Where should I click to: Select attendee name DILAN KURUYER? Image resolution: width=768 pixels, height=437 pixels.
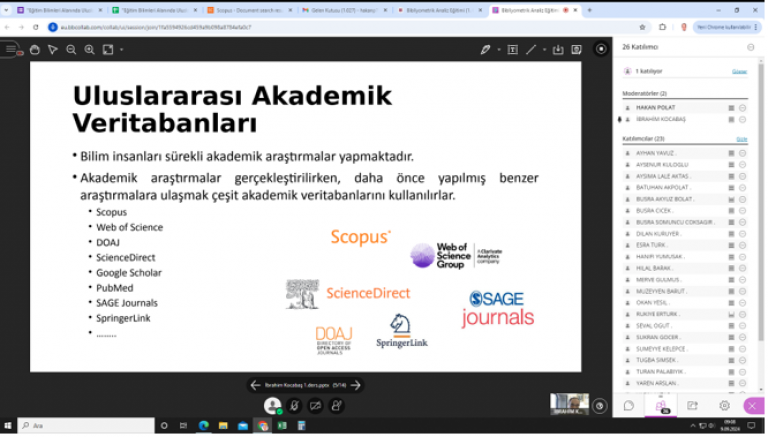click(x=658, y=234)
